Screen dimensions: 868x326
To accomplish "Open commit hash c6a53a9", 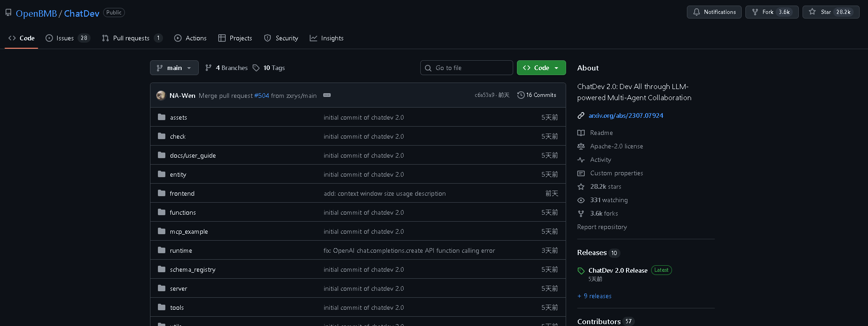I will 484,95.
